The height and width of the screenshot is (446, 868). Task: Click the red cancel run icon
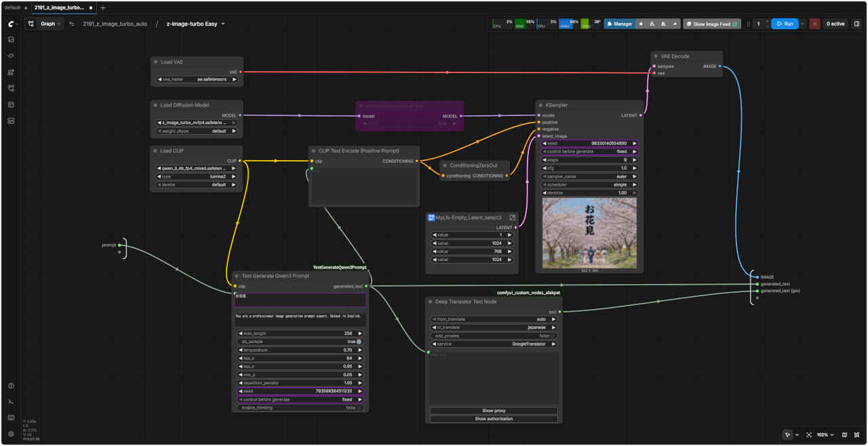click(814, 24)
